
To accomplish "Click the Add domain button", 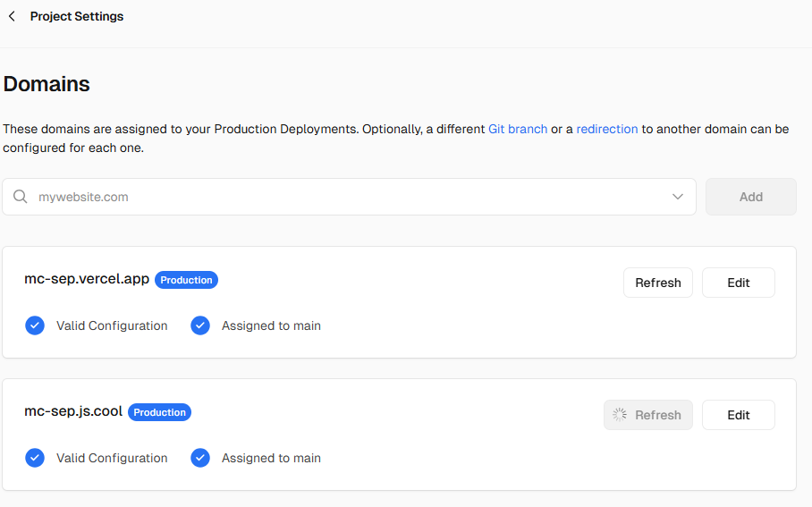I will pos(751,197).
